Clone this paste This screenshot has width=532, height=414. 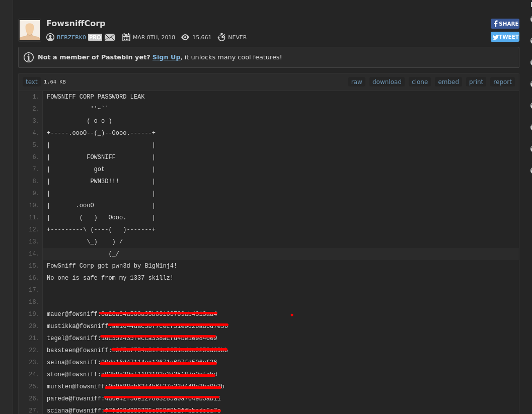point(419,82)
